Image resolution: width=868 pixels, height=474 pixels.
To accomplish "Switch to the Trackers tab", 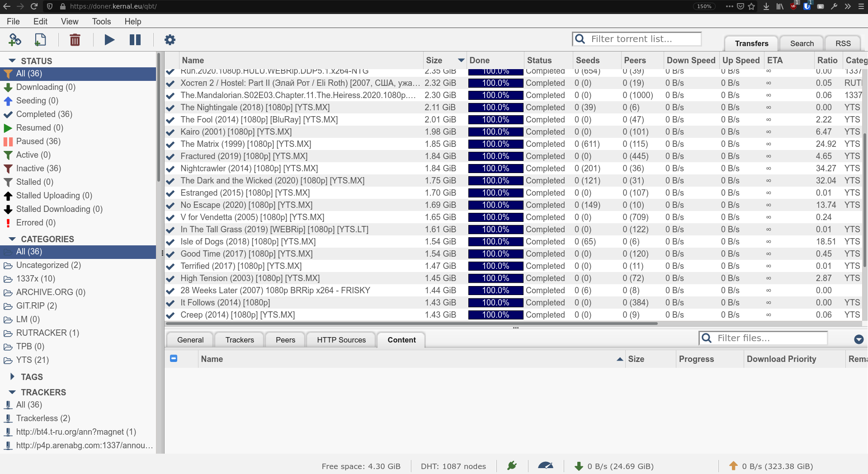I will tap(240, 340).
